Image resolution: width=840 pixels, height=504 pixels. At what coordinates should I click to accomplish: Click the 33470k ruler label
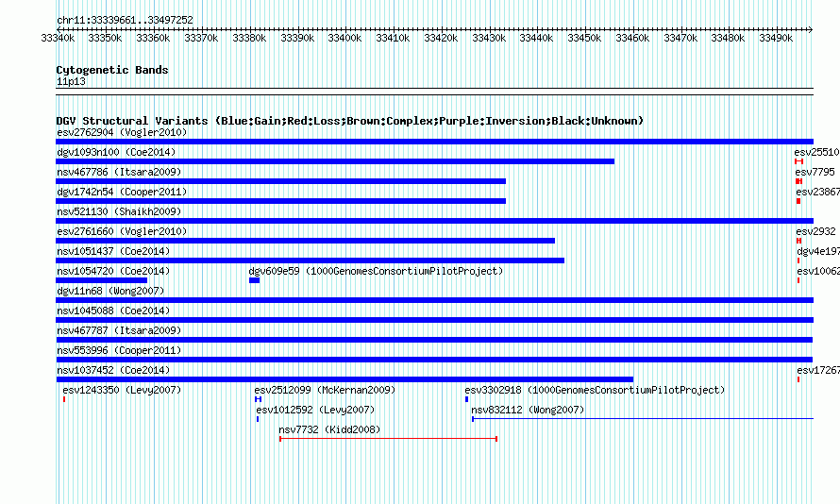[680, 38]
